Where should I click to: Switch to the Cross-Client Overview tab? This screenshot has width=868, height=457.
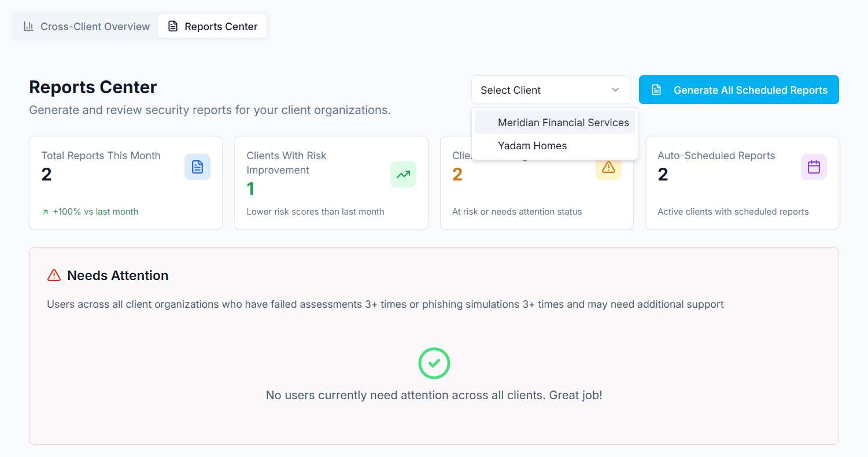click(86, 26)
